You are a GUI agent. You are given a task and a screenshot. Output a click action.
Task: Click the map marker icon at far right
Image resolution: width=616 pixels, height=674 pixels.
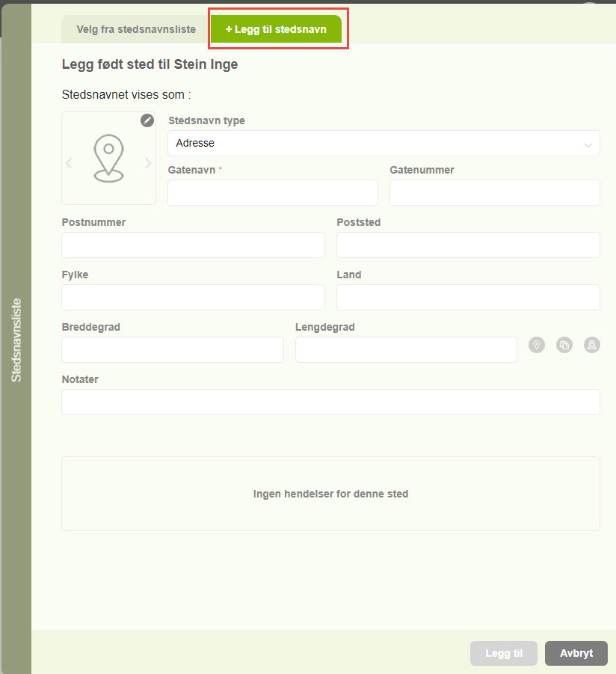pyautogui.click(x=592, y=345)
